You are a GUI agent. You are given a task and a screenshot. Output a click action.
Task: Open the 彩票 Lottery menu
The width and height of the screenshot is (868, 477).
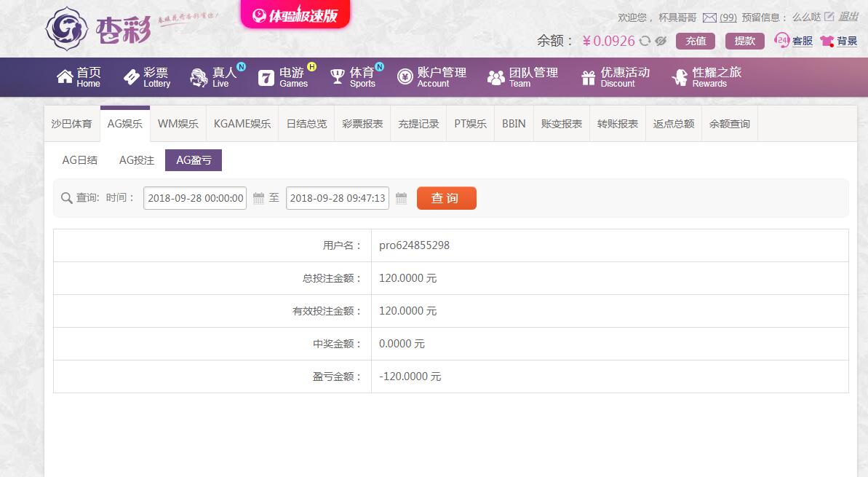(x=147, y=77)
